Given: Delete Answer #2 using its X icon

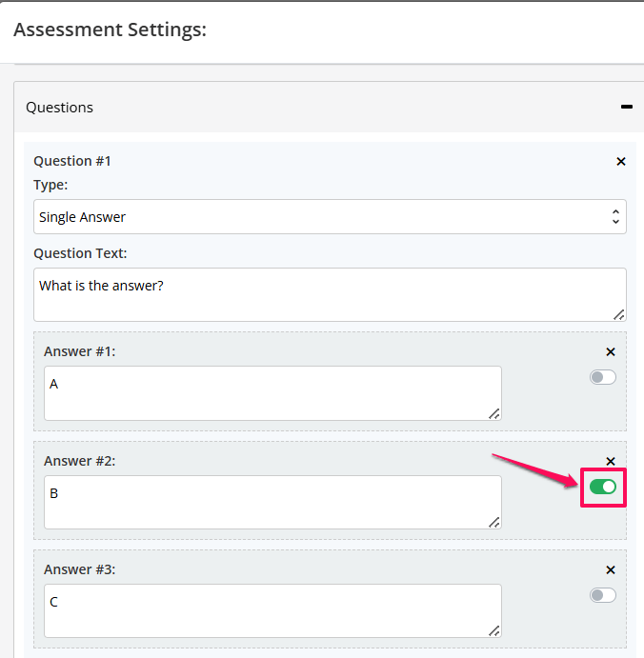Looking at the screenshot, I should coord(611,462).
